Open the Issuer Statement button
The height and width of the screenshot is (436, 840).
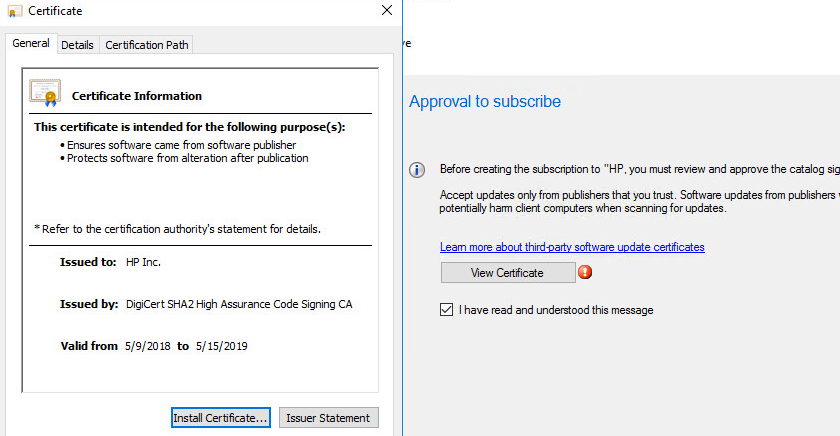pyautogui.click(x=328, y=418)
